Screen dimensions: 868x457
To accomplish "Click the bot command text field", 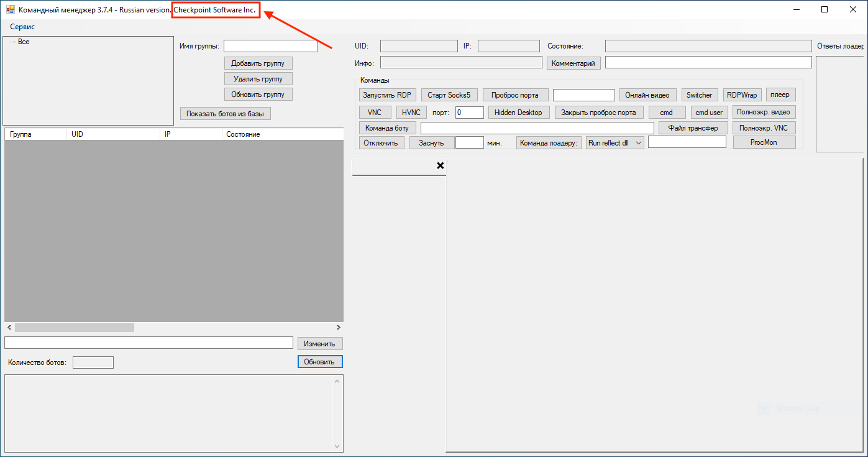I will click(x=537, y=128).
